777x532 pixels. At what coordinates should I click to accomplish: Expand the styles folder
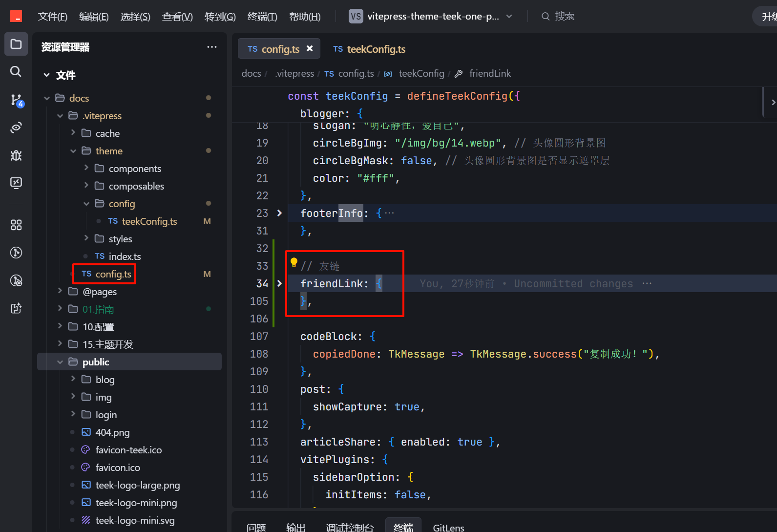86,238
